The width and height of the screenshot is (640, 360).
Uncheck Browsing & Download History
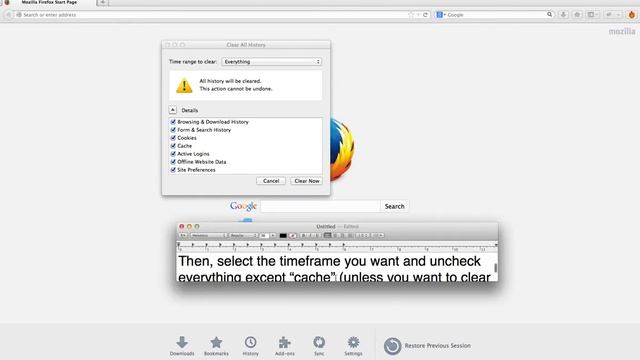pos(173,122)
